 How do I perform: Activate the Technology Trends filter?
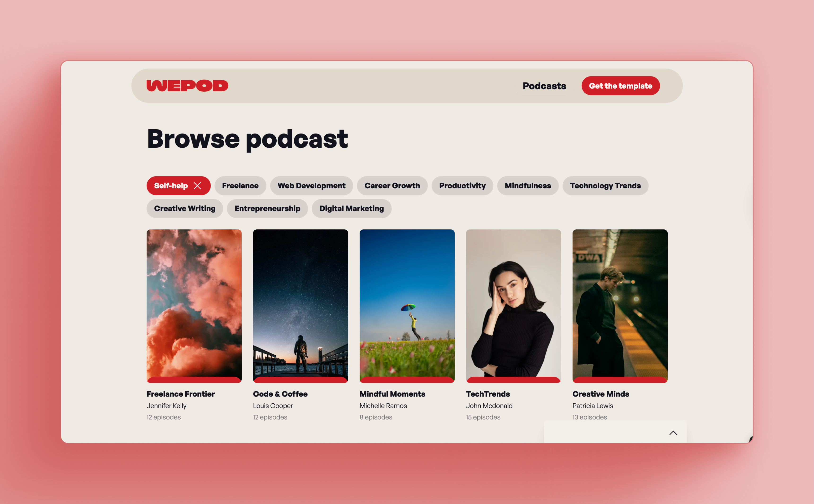tap(605, 186)
